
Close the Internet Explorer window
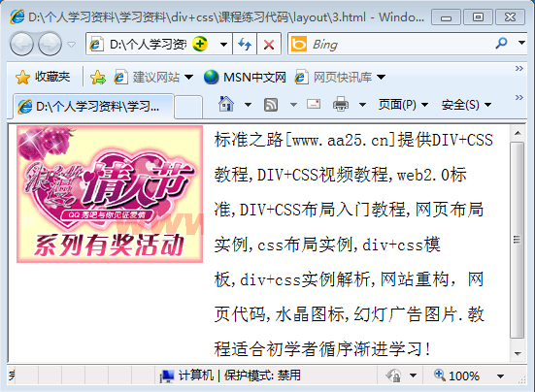[x=510, y=17]
